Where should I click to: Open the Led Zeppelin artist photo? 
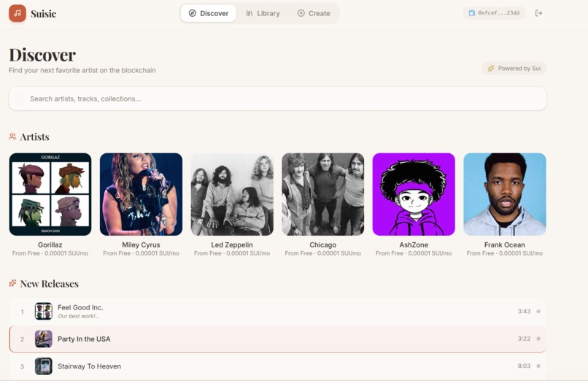pos(232,194)
